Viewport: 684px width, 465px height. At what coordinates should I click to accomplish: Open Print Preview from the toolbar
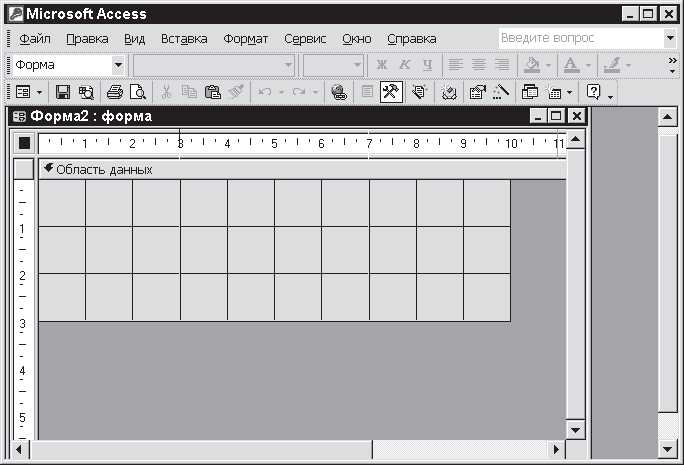137,92
